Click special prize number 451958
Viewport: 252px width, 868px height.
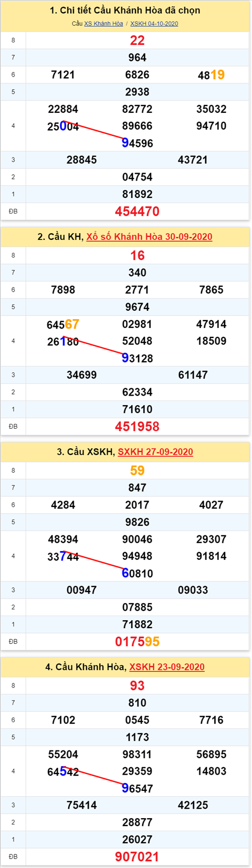coord(137,427)
